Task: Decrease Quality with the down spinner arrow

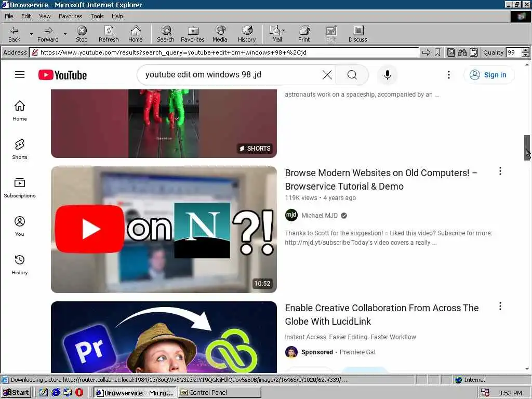Action: point(526,55)
